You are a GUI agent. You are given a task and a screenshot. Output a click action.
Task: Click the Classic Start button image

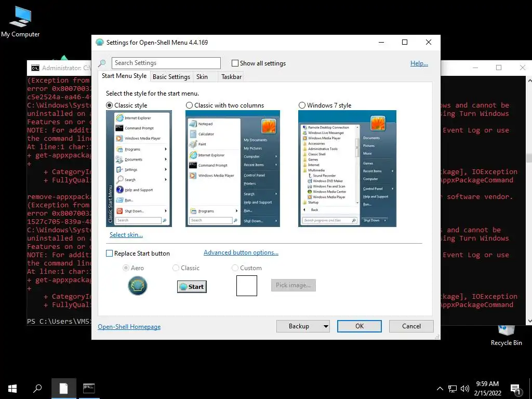click(192, 287)
